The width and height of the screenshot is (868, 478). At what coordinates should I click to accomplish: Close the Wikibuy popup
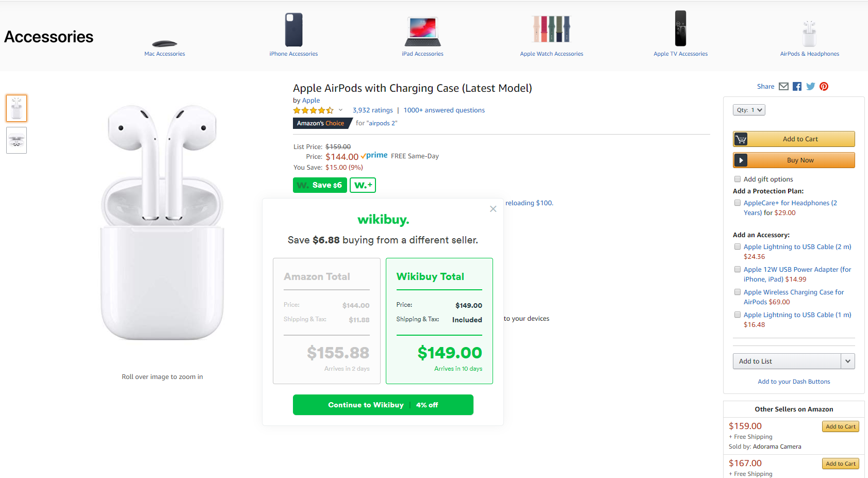click(493, 209)
